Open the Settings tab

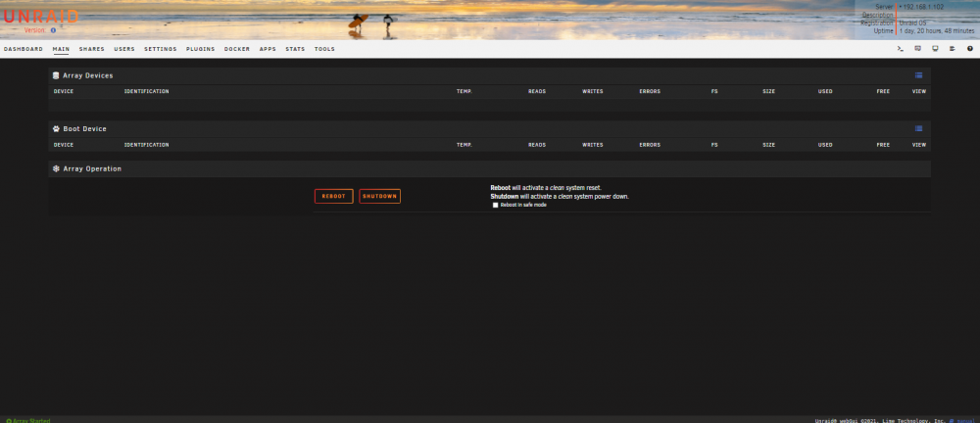pos(161,49)
